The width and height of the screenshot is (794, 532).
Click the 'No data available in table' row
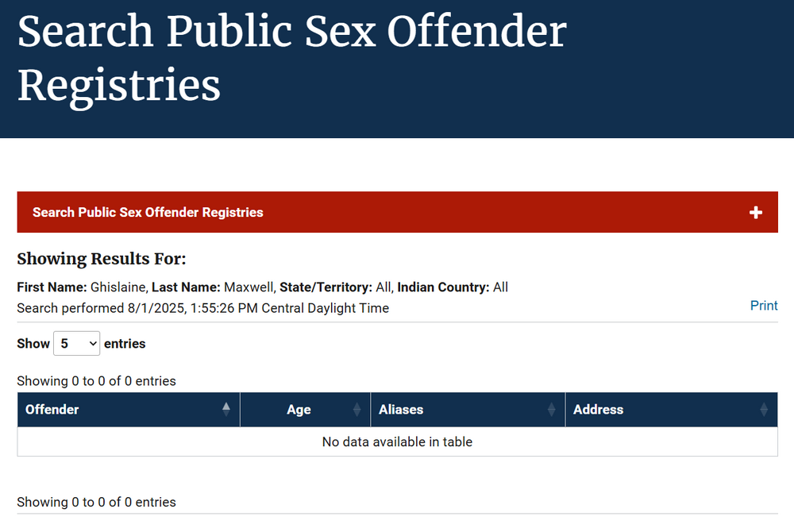point(397,441)
